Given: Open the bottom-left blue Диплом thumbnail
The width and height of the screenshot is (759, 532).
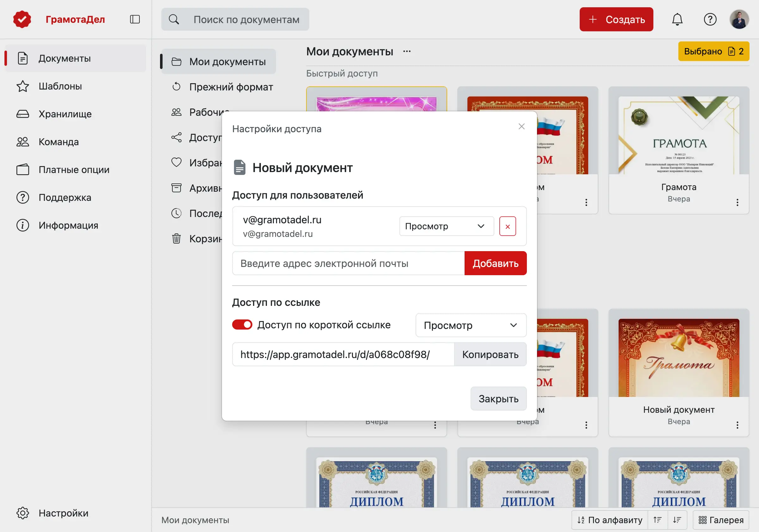Looking at the screenshot, I should (377, 483).
